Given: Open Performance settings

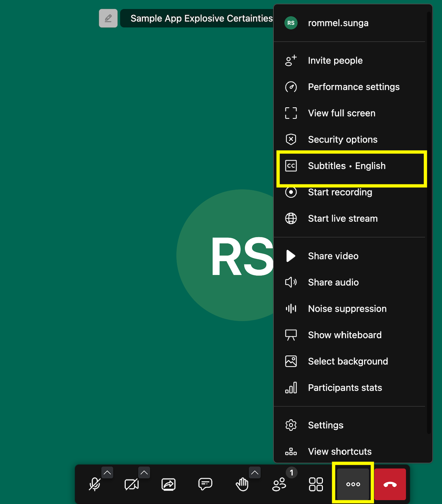Looking at the screenshot, I should pos(353,87).
